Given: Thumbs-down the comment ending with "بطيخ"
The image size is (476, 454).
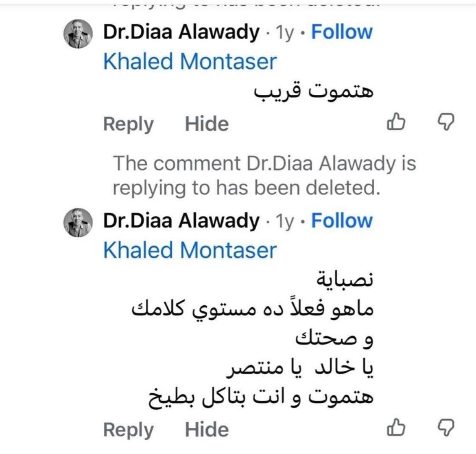Looking at the screenshot, I should tap(445, 428).
